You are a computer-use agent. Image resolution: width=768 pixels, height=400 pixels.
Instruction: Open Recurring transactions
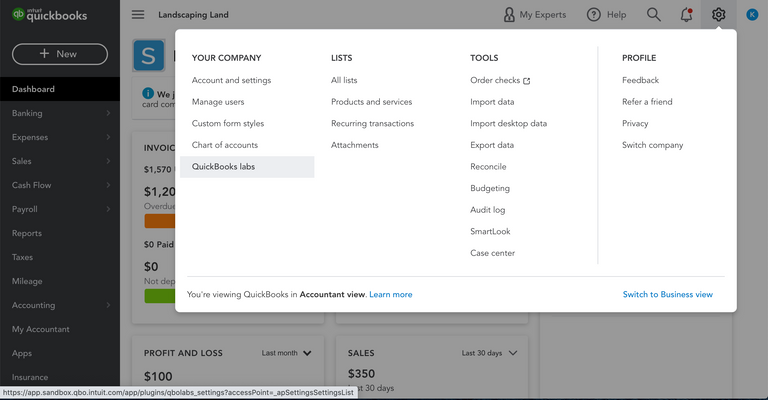click(372, 123)
